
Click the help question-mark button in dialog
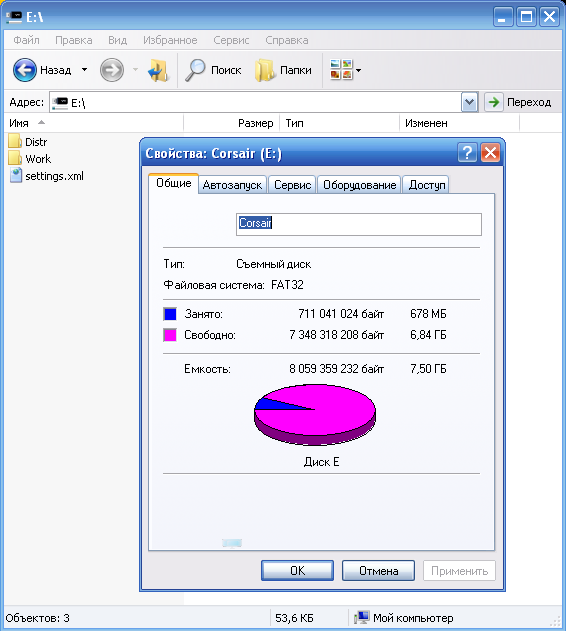(x=467, y=153)
